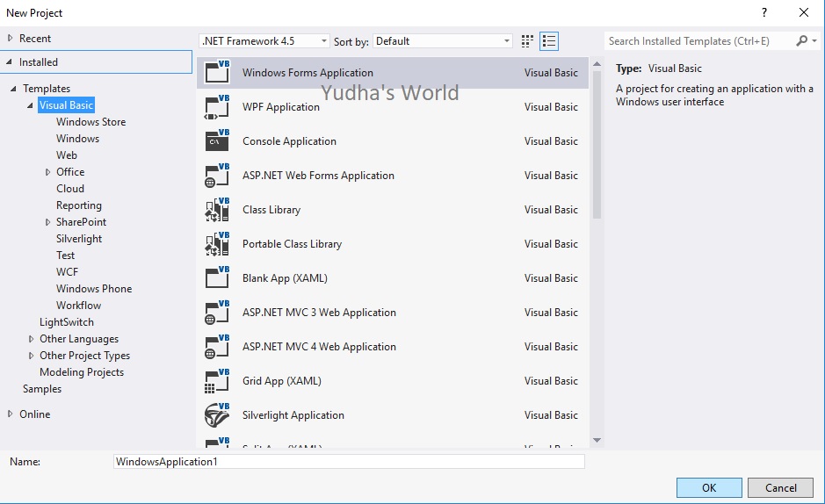Click the Console Application template icon

217,140
